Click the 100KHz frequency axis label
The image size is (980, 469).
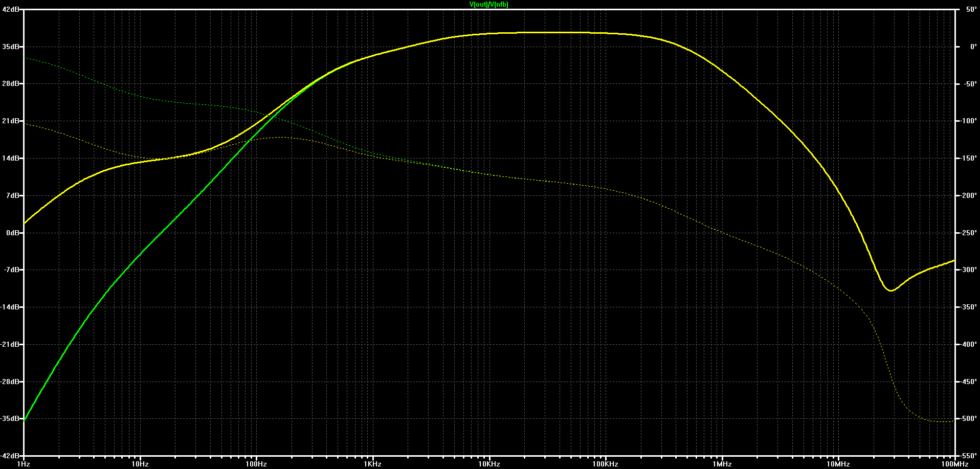606,464
